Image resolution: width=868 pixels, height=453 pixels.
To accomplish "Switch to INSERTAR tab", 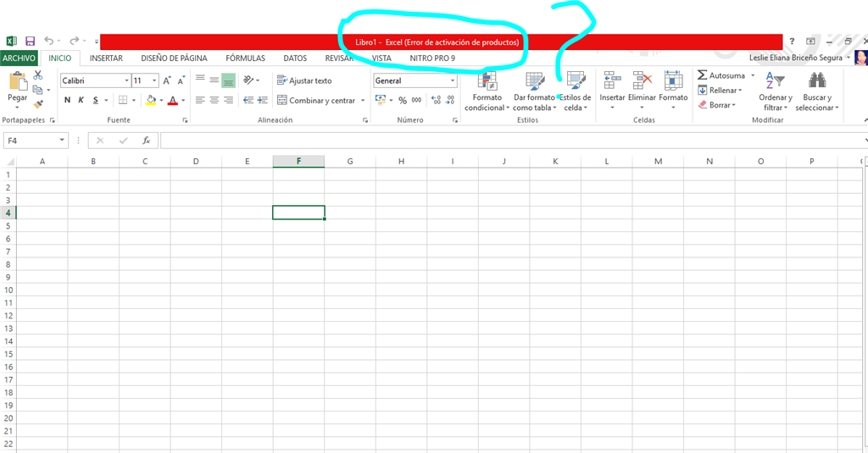I will (x=106, y=58).
